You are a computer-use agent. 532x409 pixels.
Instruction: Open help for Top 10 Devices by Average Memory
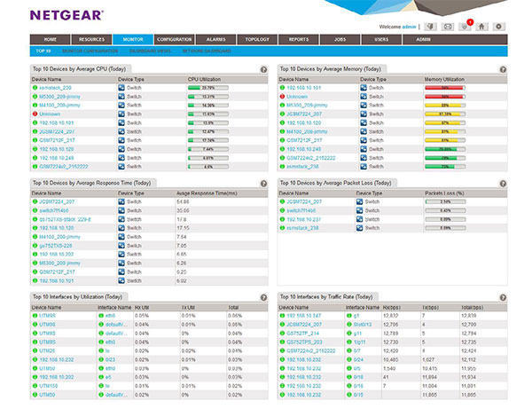(x=503, y=69)
